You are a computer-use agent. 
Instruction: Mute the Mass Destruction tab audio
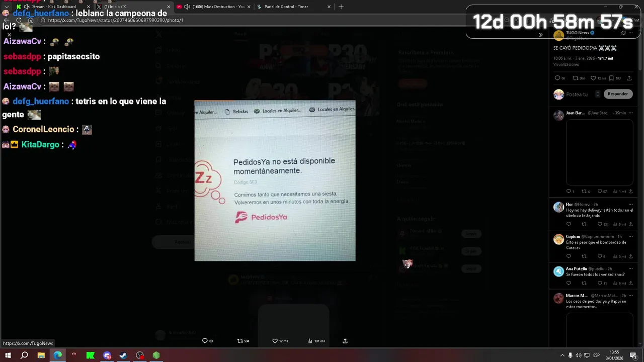pyautogui.click(x=187, y=7)
